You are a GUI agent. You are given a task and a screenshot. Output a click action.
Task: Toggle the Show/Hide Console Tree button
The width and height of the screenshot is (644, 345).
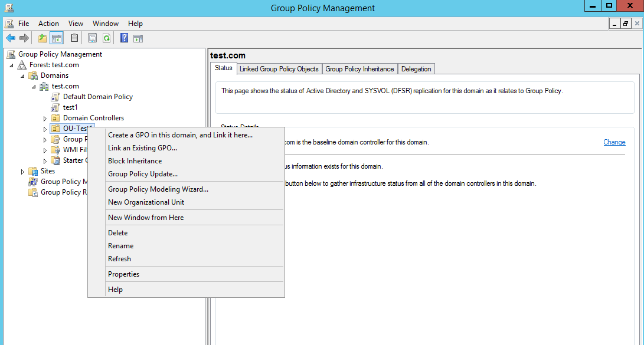tap(57, 38)
